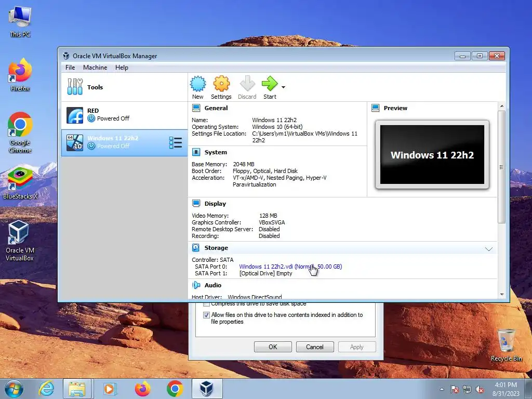Click the Discard arrow icon

(247, 84)
